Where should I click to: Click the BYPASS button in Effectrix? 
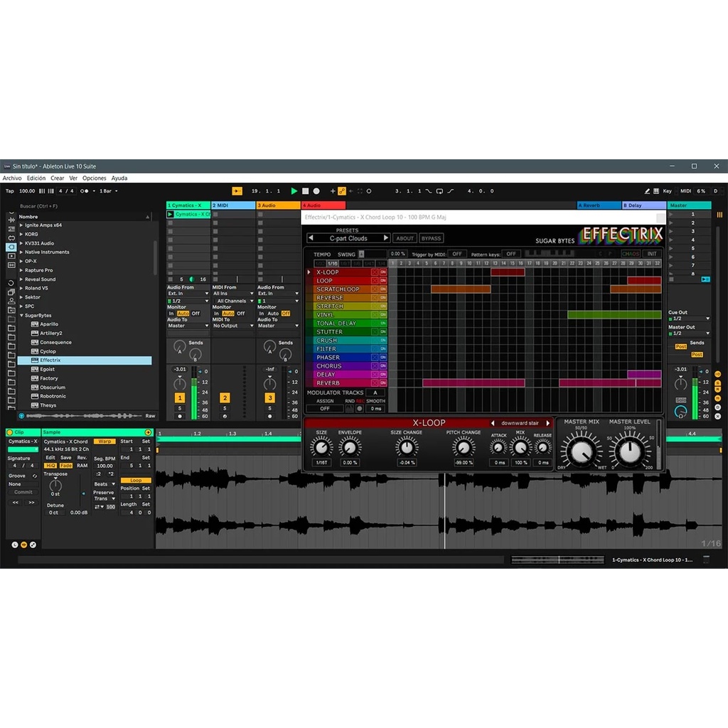pyautogui.click(x=431, y=239)
